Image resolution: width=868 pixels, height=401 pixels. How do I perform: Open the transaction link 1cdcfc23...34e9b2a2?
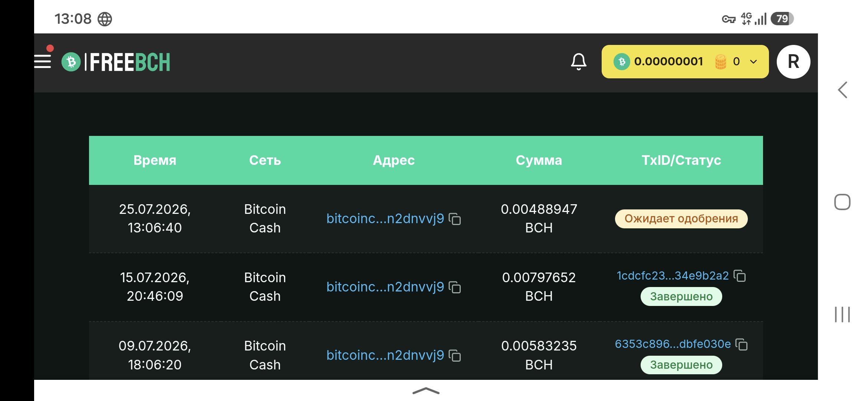coord(673,276)
